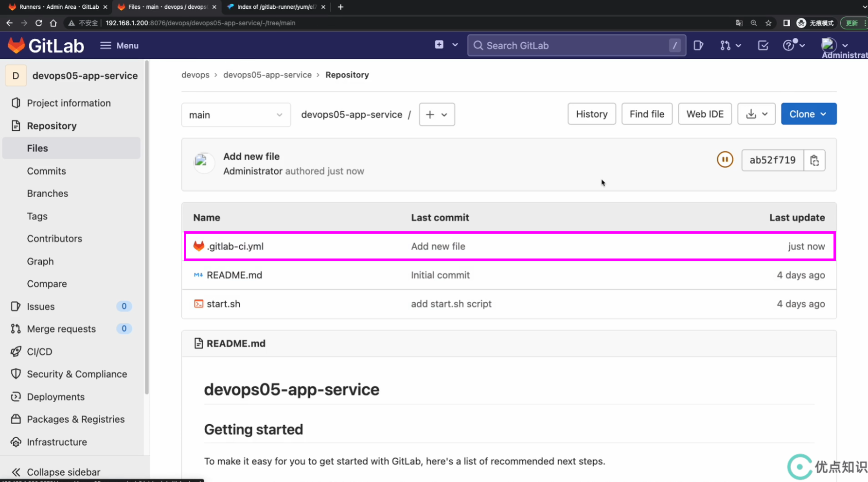868x482 pixels.
Task: Open the README.md file in file list
Action: [234, 275]
